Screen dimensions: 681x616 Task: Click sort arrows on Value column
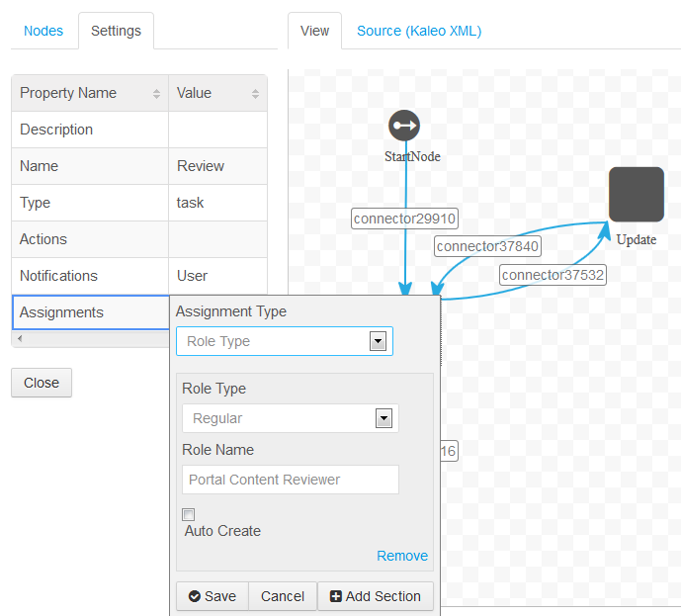coord(255,93)
